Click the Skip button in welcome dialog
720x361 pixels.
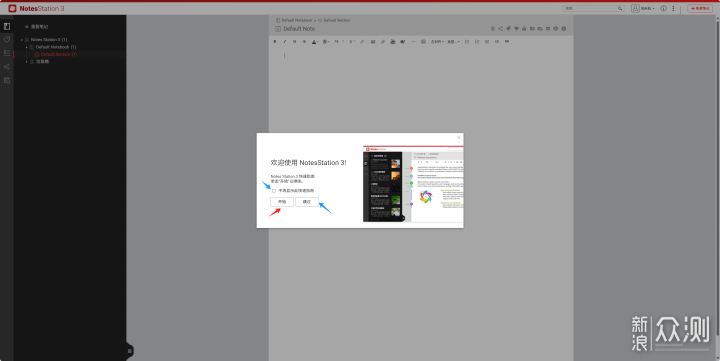(307, 202)
